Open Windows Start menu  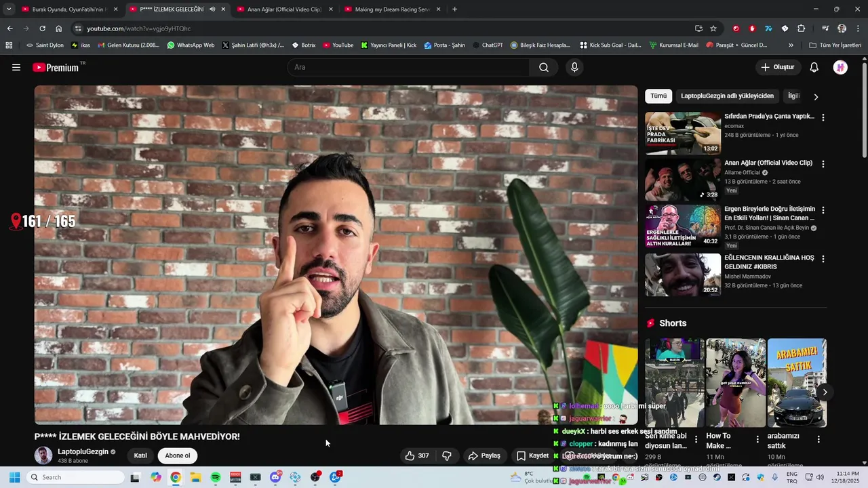click(14, 477)
